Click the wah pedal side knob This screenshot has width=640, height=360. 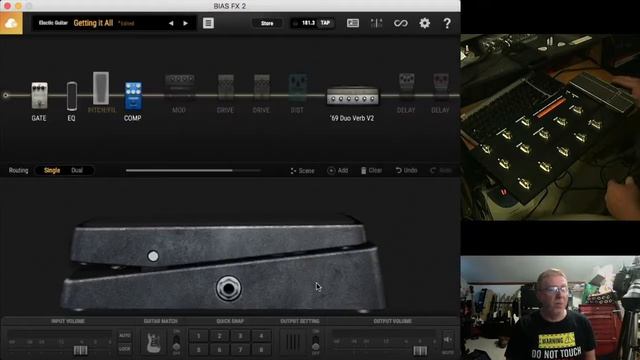[x=153, y=256]
